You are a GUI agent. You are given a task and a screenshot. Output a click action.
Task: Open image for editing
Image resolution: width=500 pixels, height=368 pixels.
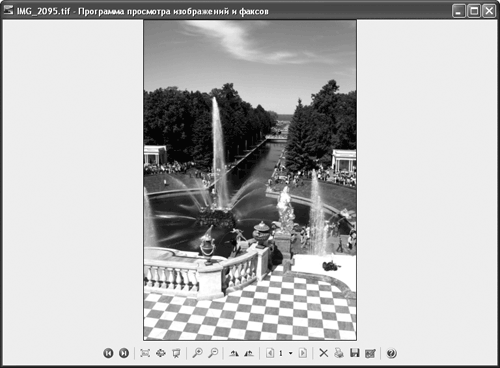[370, 353]
